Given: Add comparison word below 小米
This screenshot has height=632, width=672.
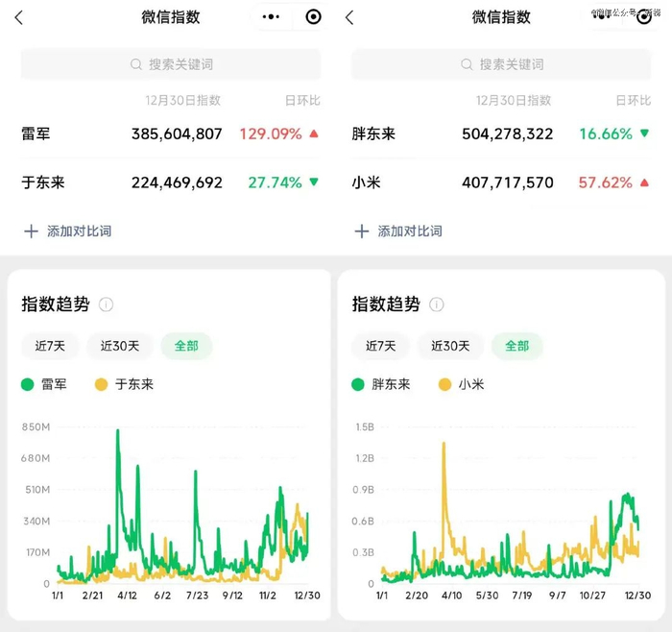Looking at the screenshot, I should click(x=398, y=231).
